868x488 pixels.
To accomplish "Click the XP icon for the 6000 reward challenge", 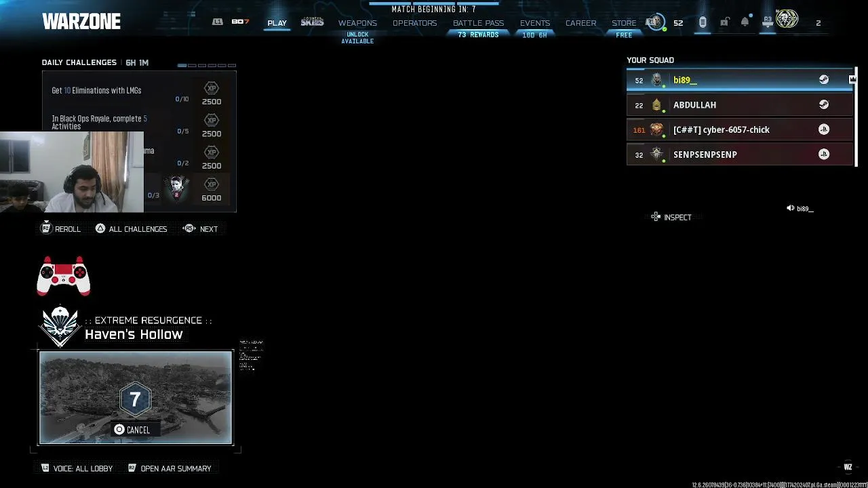I will (212, 184).
